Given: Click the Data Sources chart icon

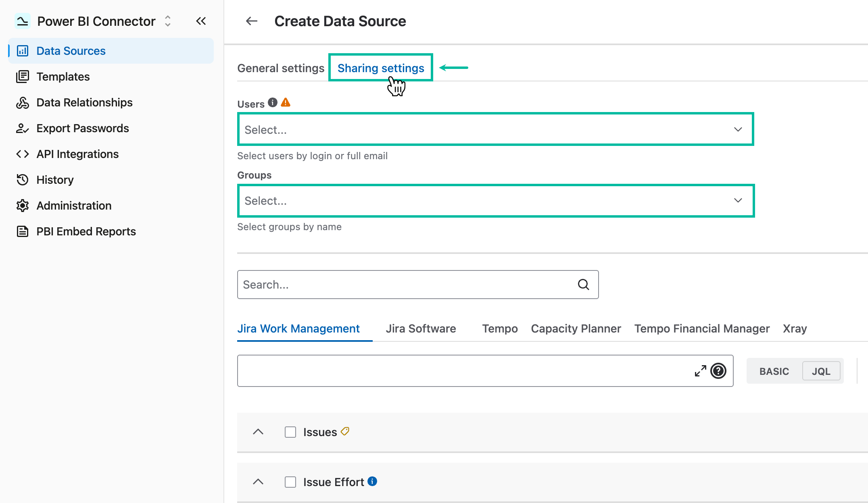Looking at the screenshot, I should [x=23, y=51].
